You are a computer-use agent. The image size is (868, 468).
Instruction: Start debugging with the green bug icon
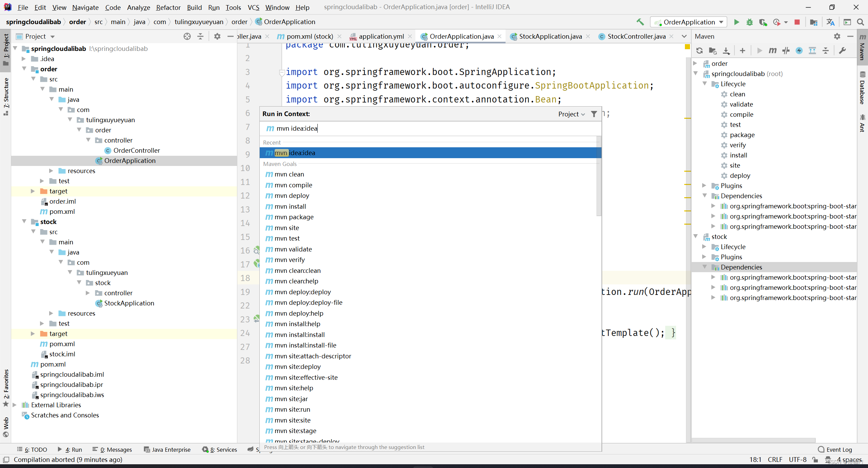[750, 22]
